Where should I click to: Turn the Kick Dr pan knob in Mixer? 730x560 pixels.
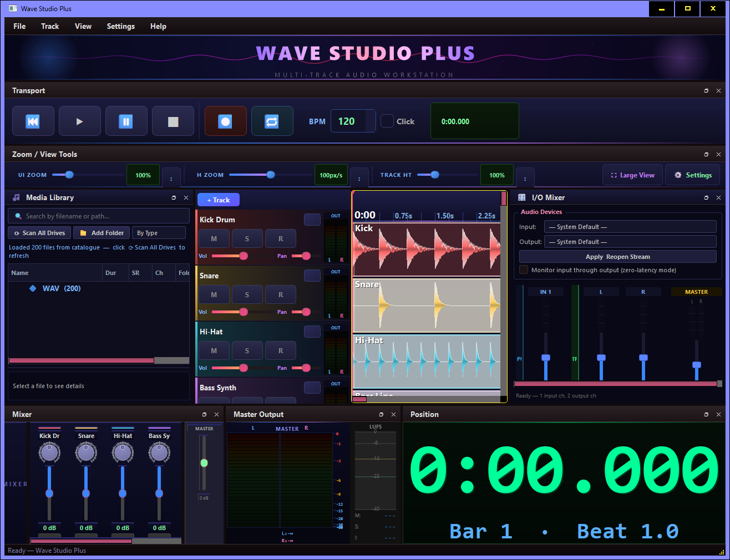pyautogui.click(x=49, y=452)
